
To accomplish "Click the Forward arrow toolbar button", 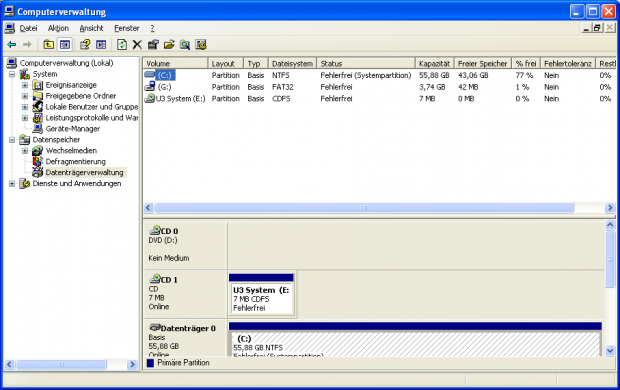I will pos(27,45).
